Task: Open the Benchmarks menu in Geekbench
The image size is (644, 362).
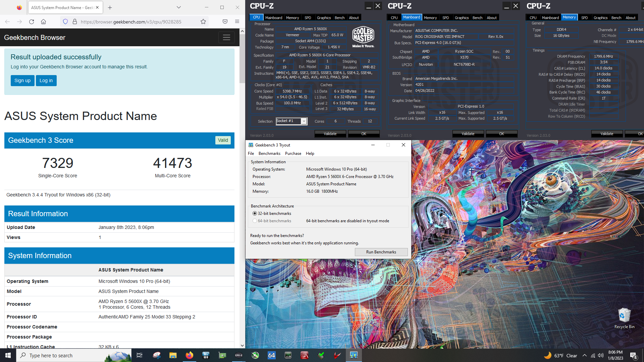Action: click(269, 154)
